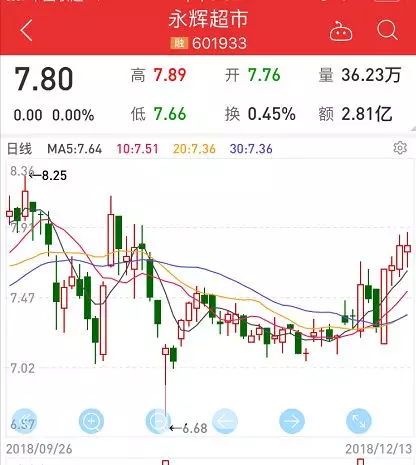The width and height of the screenshot is (416, 465).
Task: Select the 日线 daily chart label
Action: pos(20,149)
